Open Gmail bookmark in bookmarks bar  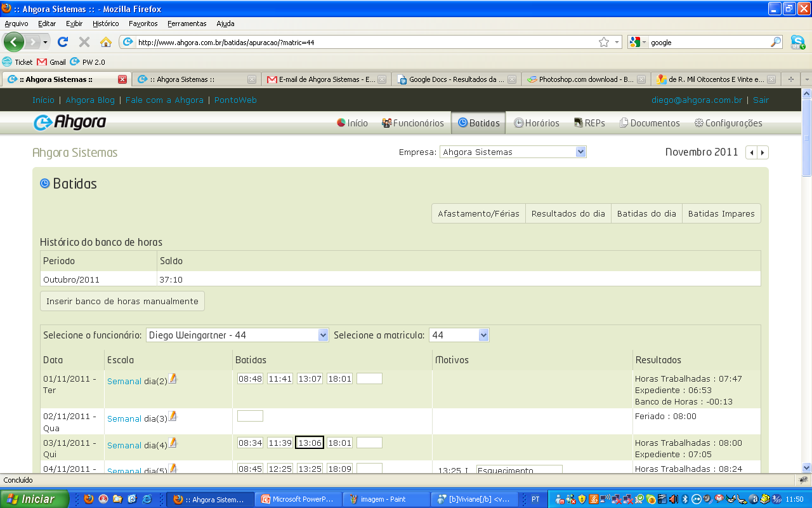click(x=52, y=62)
